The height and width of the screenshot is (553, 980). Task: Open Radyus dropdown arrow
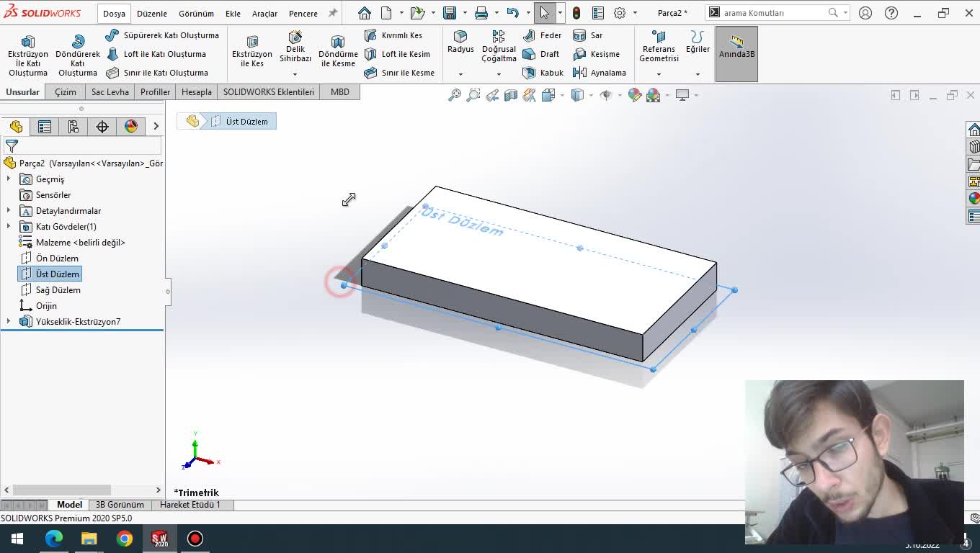(x=460, y=74)
